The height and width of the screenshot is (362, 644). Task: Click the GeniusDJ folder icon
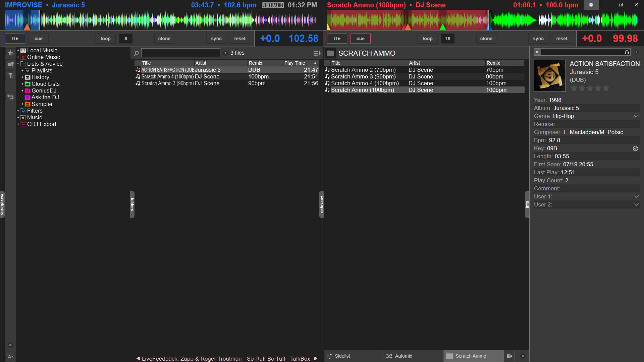tap(28, 91)
